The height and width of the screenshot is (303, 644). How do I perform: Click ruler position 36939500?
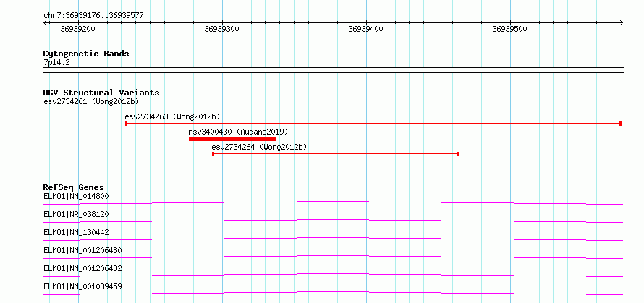509,29
